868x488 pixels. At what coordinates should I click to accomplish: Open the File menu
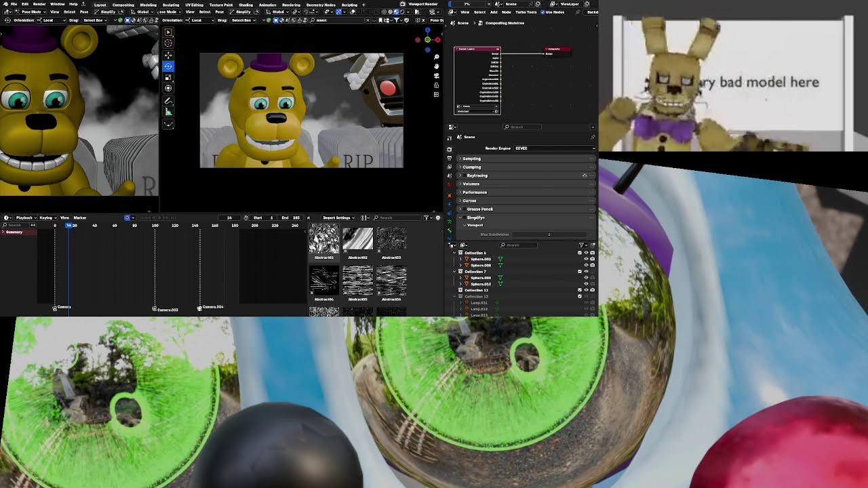coord(14,4)
